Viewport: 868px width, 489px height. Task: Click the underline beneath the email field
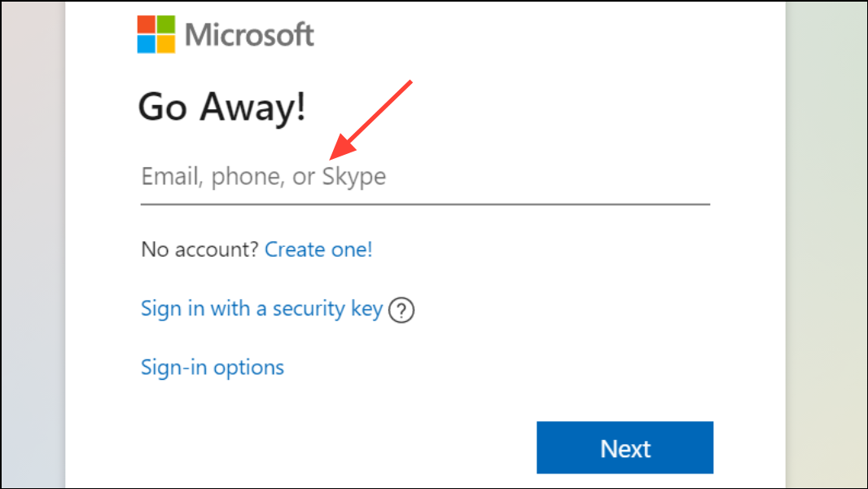425,205
